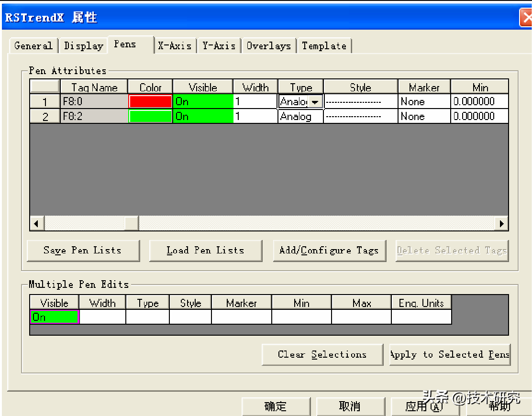
Task: Switch to the Display tab
Action: point(84,46)
